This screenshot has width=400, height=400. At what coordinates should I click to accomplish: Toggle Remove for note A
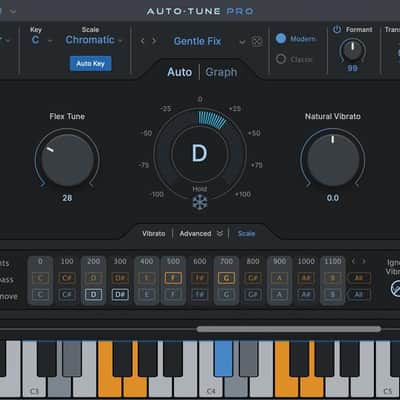point(279,294)
